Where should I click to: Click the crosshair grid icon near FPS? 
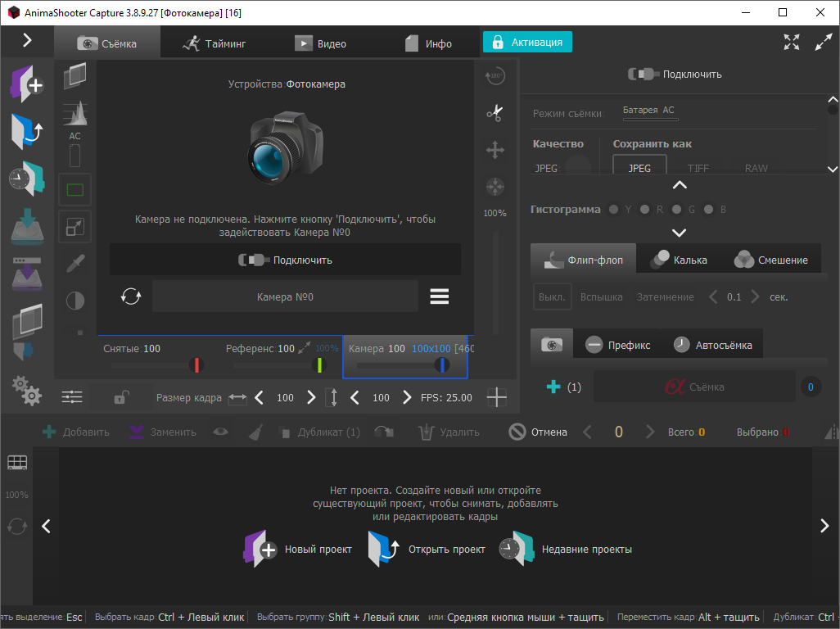pos(497,397)
